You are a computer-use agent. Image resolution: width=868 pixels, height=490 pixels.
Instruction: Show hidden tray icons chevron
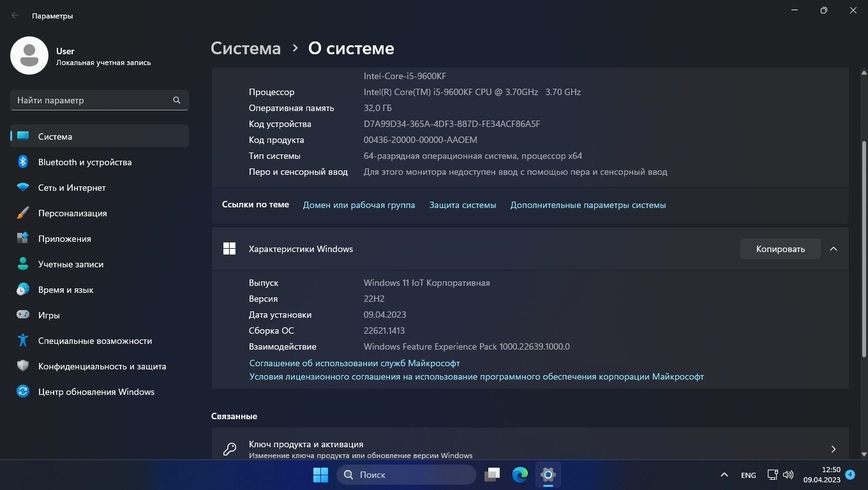click(x=724, y=475)
